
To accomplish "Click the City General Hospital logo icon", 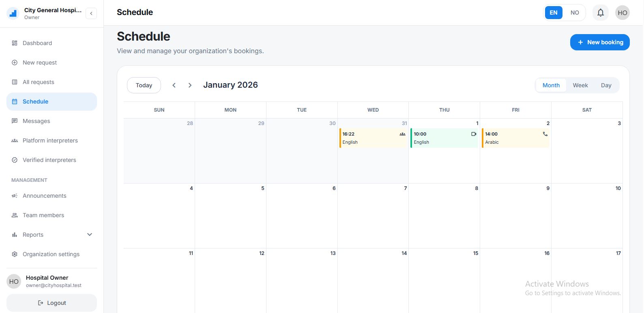I will pyautogui.click(x=13, y=13).
